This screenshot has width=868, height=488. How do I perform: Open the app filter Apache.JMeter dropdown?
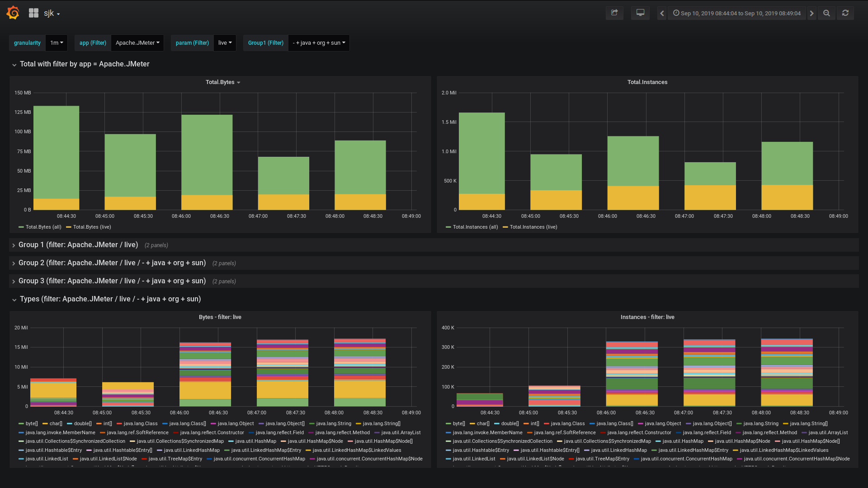(x=137, y=43)
